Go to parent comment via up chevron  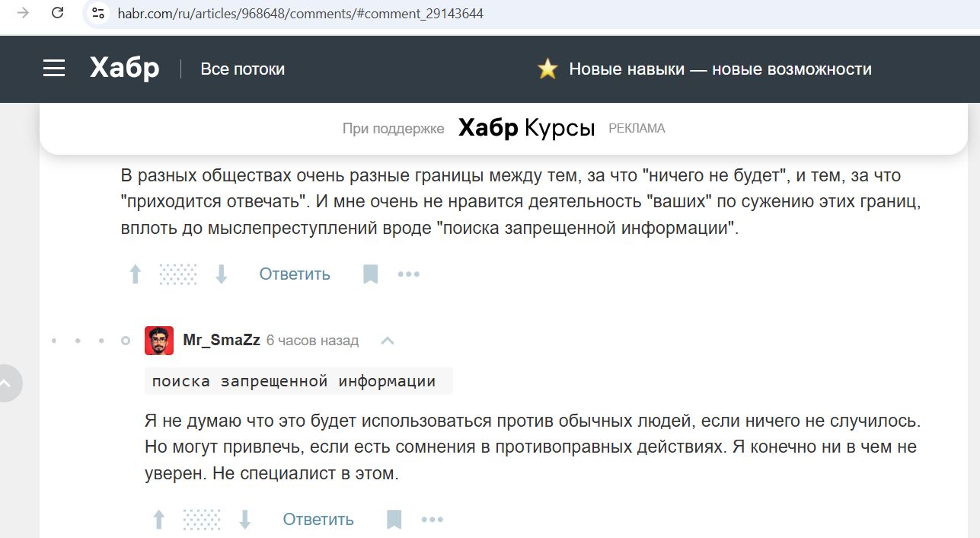pos(388,341)
